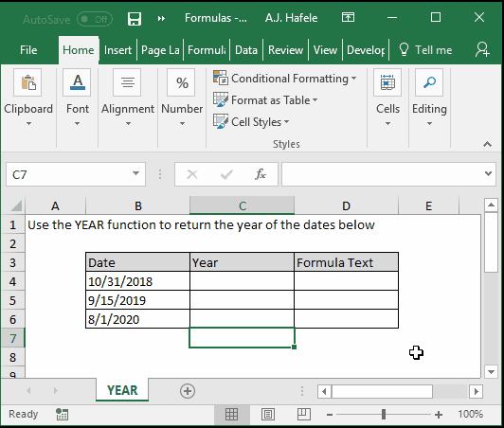This screenshot has width=504, height=428.
Task: Click the Insert Function fx icon
Action: [x=261, y=174]
